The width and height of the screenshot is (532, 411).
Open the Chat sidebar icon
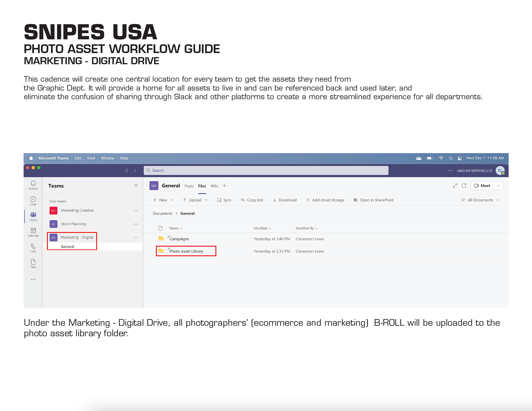coord(33,201)
